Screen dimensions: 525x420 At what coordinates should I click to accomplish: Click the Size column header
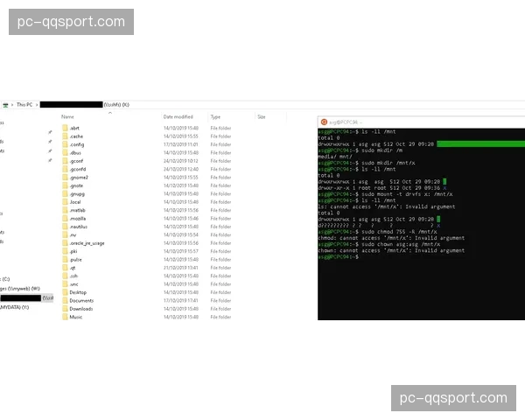pyautogui.click(x=261, y=116)
